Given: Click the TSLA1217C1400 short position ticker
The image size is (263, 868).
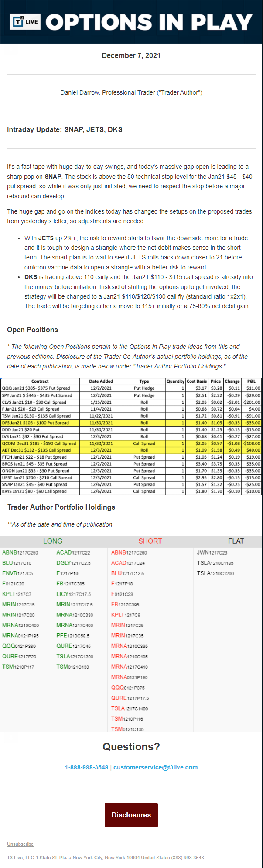Looking at the screenshot, I should [130, 708].
